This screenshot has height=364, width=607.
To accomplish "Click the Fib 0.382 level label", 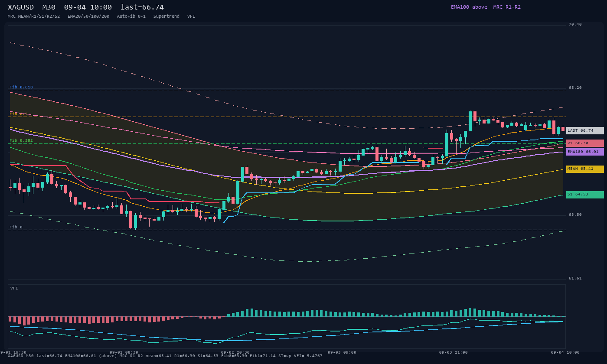I will tap(21, 140).
